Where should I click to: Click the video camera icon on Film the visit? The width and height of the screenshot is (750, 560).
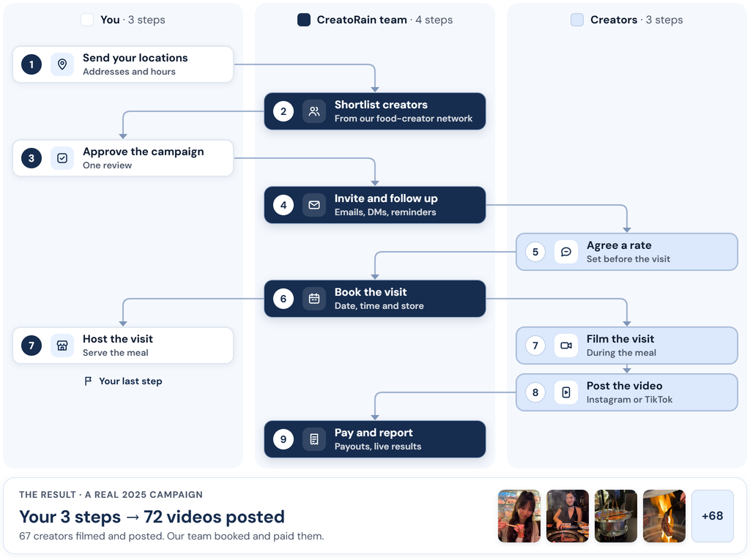point(566,346)
